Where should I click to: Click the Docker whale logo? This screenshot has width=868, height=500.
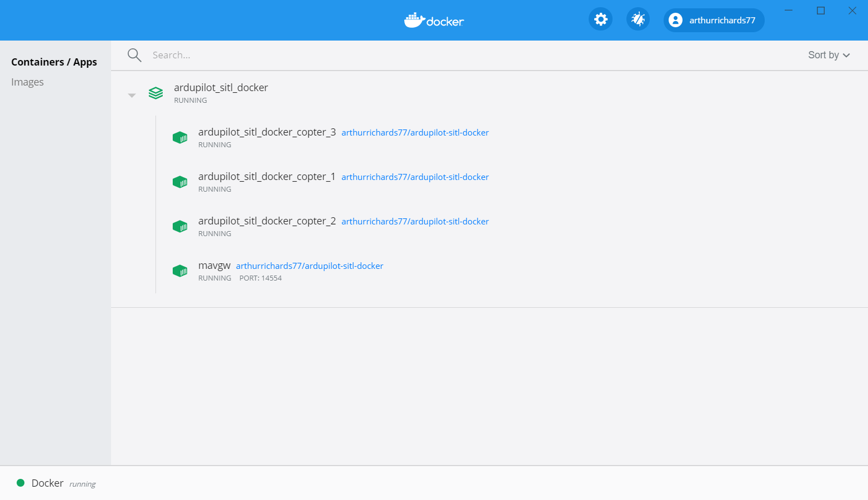(x=434, y=21)
